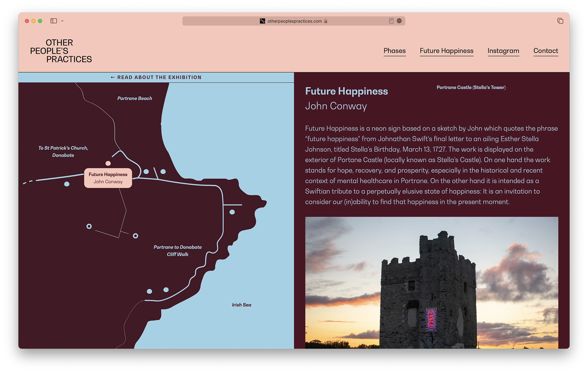The height and width of the screenshot is (373, 588).
Task: Click the site favicon in the address bar
Action: (x=262, y=21)
